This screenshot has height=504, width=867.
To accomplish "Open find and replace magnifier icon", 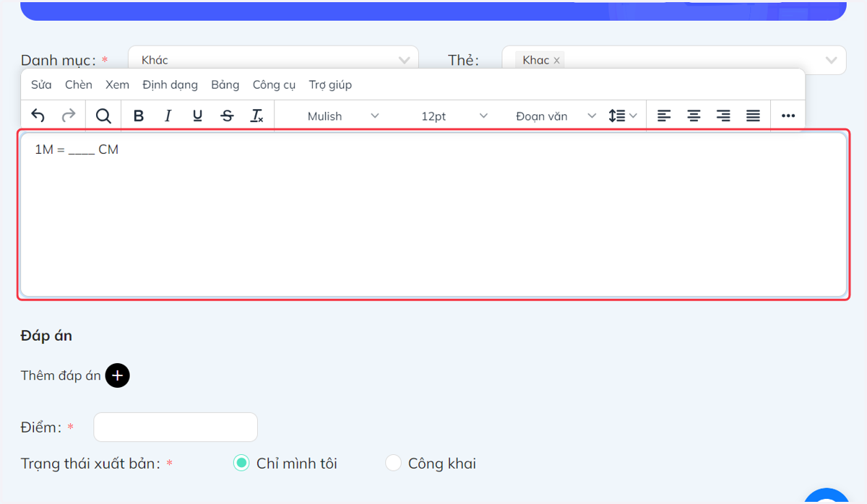I will (x=103, y=116).
